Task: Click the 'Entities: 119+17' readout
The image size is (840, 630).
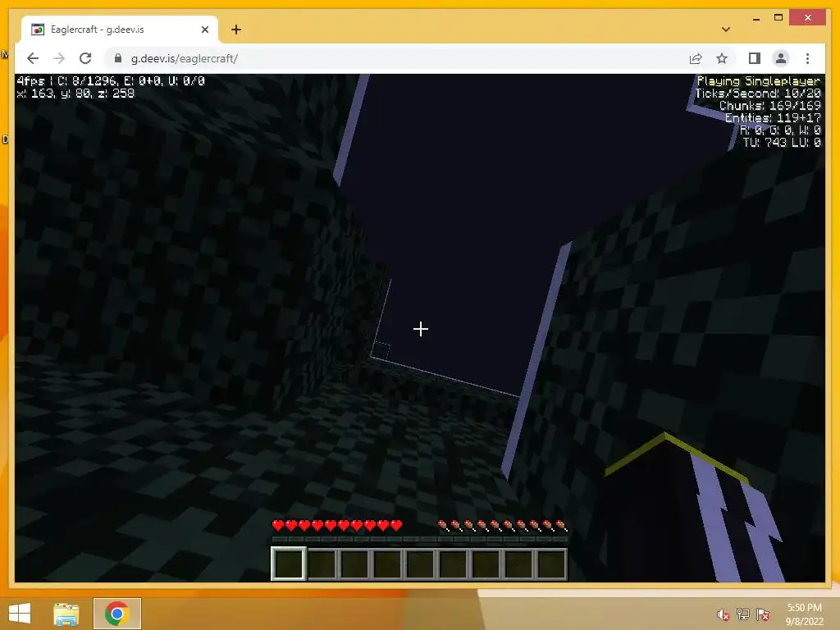Action: pos(773,118)
